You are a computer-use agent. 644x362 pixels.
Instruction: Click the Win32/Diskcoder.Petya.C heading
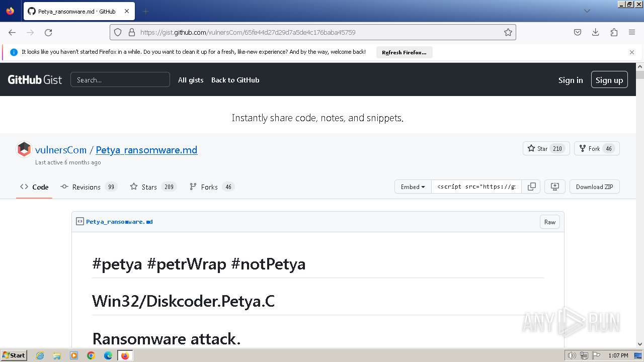pyautogui.click(x=183, y=301)
